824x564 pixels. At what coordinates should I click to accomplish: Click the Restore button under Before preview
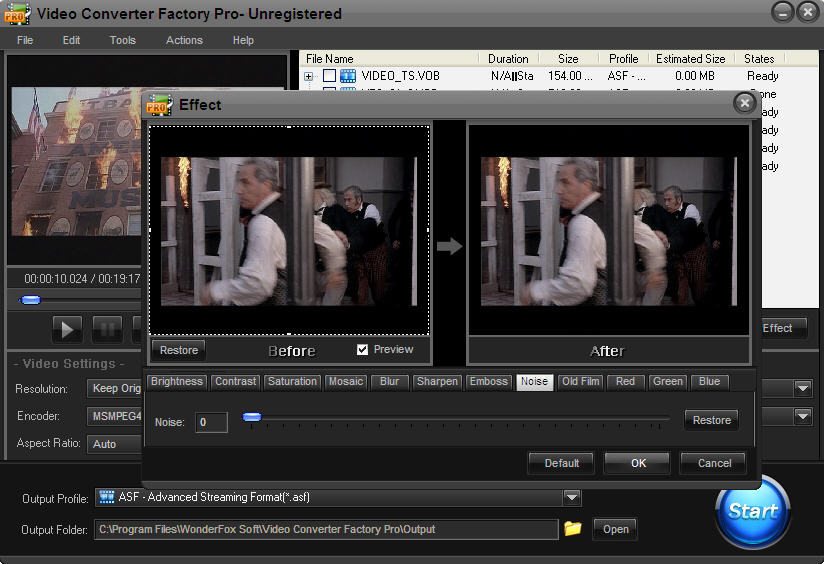[x=179, y=350]
